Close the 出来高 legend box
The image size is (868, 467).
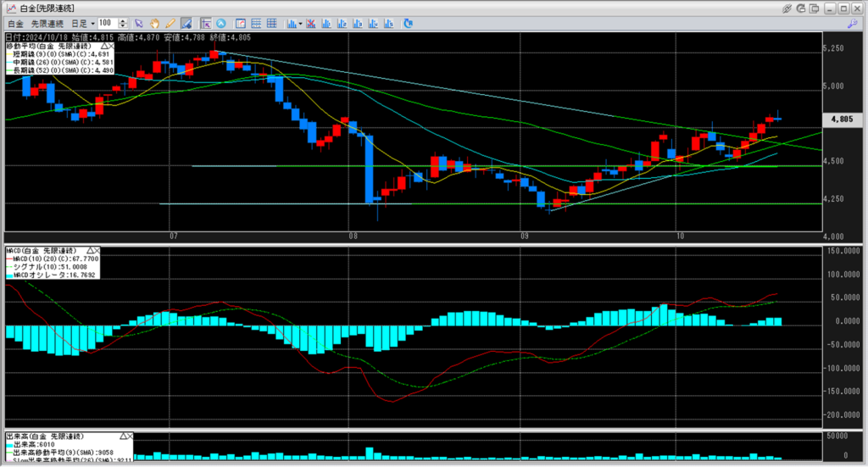[x=130, y=436]
